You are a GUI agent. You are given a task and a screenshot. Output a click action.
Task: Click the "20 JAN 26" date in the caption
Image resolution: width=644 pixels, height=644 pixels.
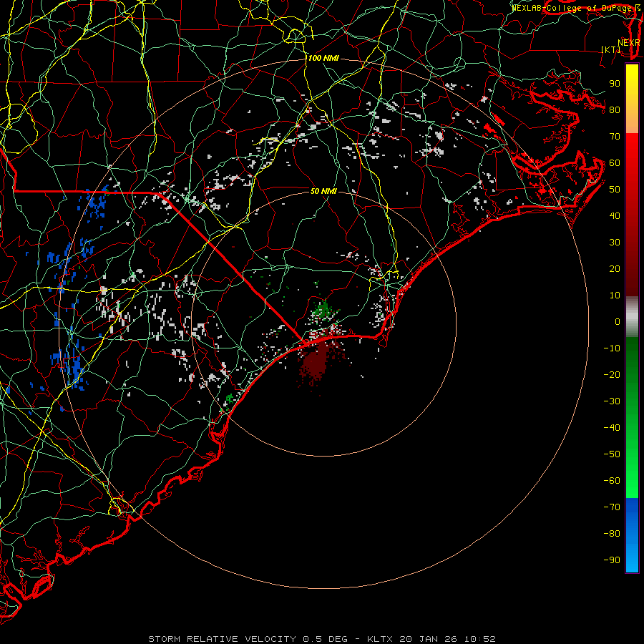click(x=429, y=639)
